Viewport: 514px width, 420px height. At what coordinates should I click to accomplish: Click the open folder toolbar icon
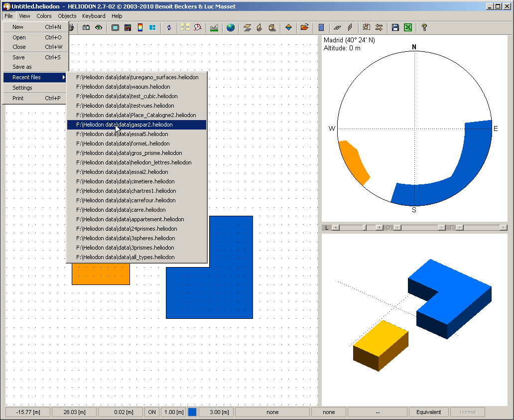[304, 27]
